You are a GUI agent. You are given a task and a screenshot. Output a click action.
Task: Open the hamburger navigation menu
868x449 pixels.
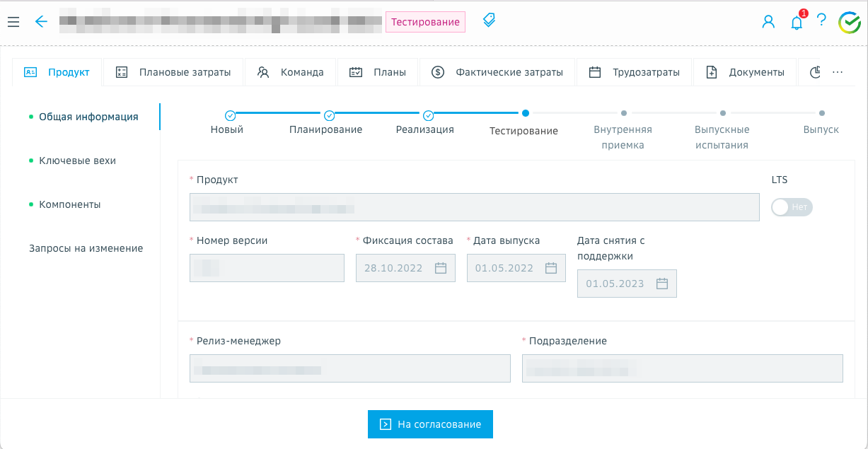[13, 22]
